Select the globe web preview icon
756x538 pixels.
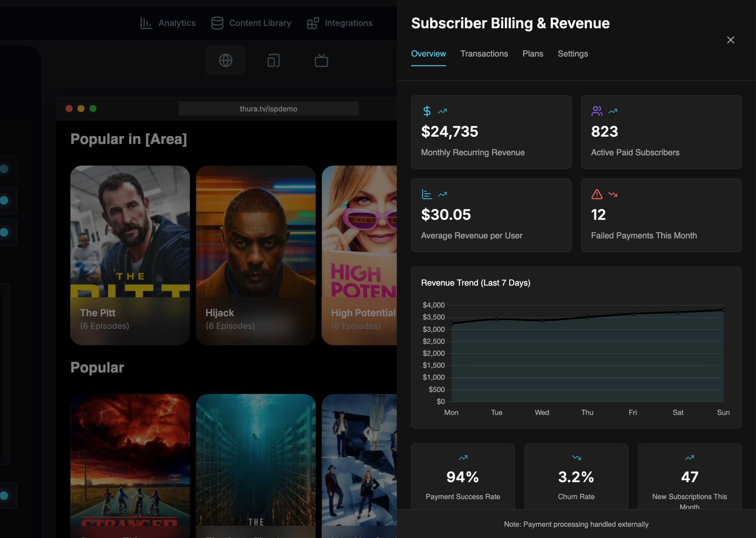click(x=226, y=61)
